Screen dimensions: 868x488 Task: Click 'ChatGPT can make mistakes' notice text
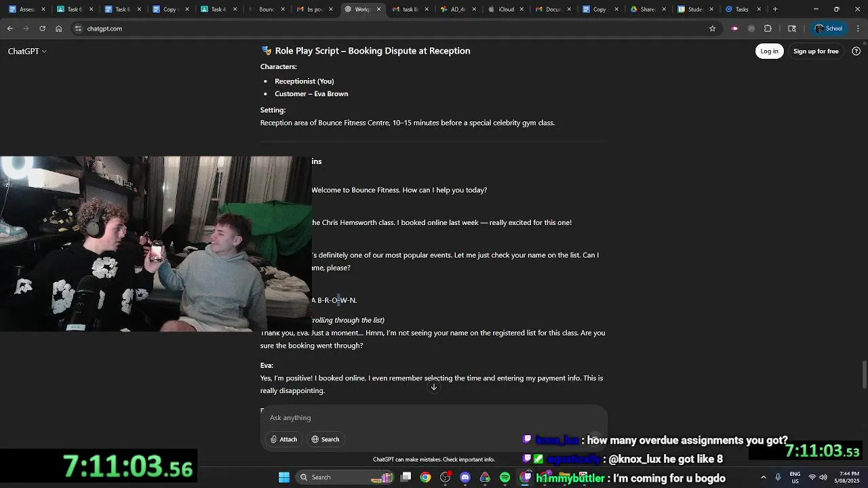434,460
